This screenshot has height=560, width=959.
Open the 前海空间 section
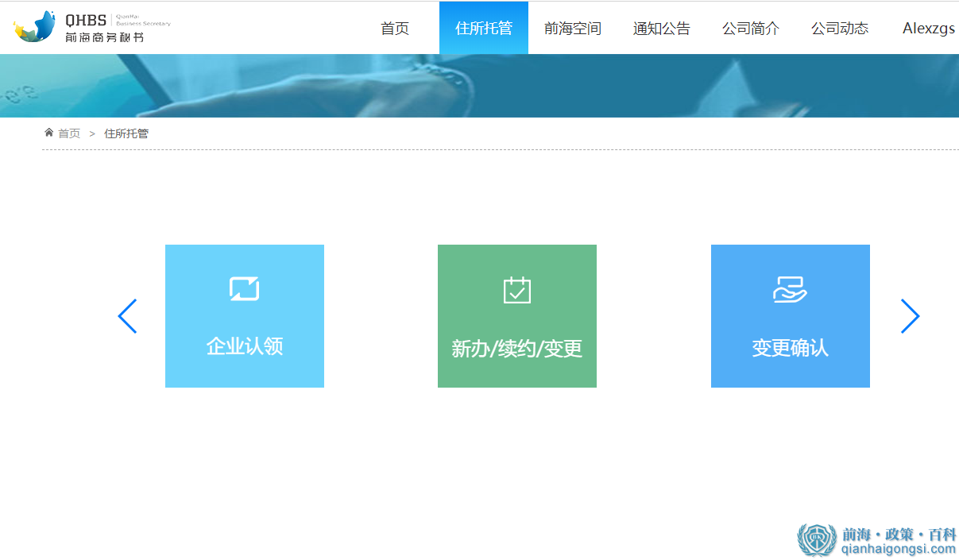[573, 28]
